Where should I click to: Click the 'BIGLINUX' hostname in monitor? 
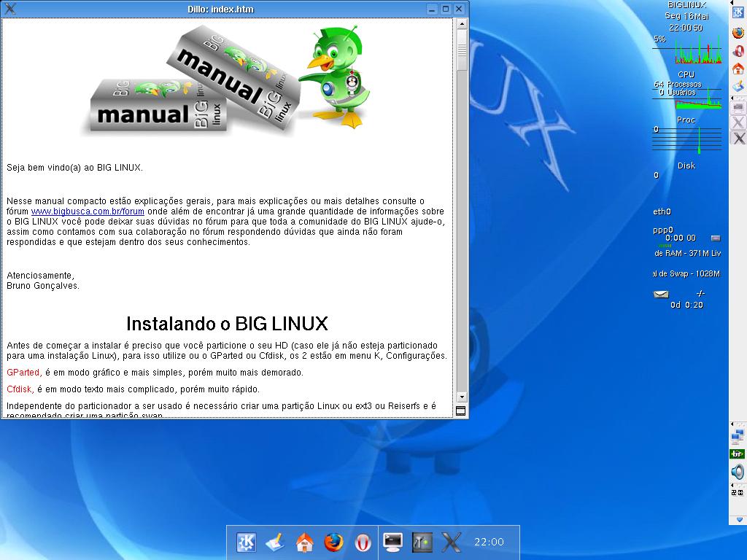(x=686, y=5)
